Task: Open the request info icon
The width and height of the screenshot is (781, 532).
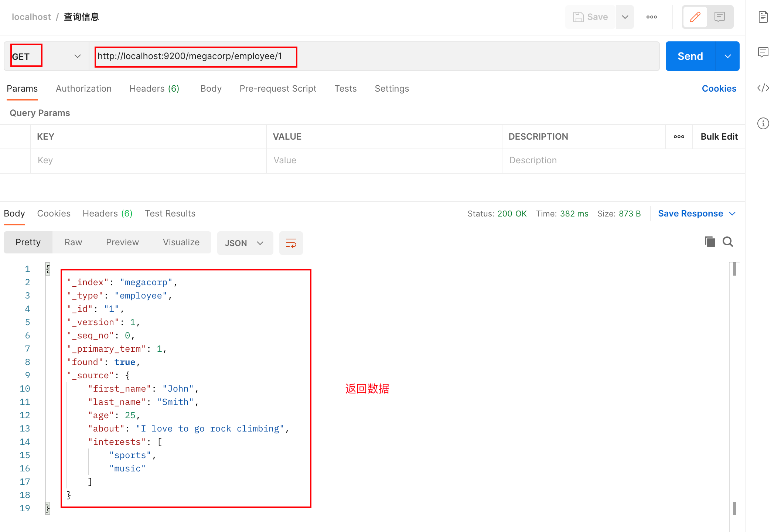Action: click(763, 123)
